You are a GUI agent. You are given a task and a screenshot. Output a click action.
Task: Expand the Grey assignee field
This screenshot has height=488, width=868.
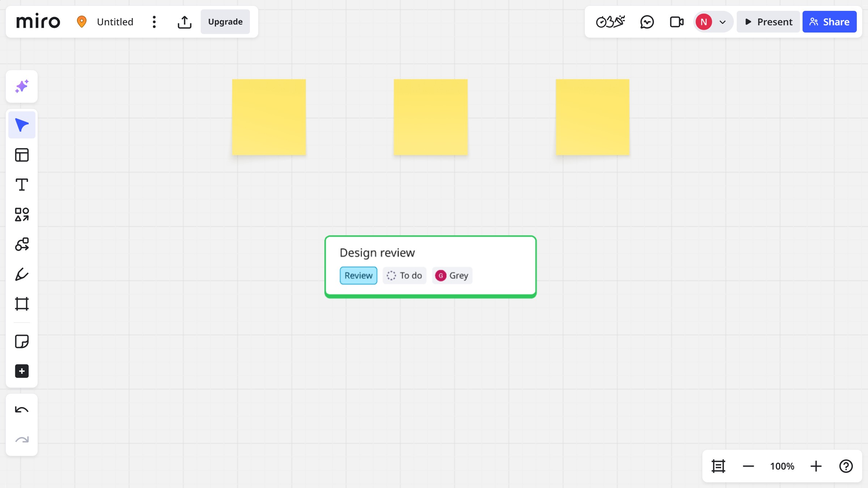(x=452, y=275)
